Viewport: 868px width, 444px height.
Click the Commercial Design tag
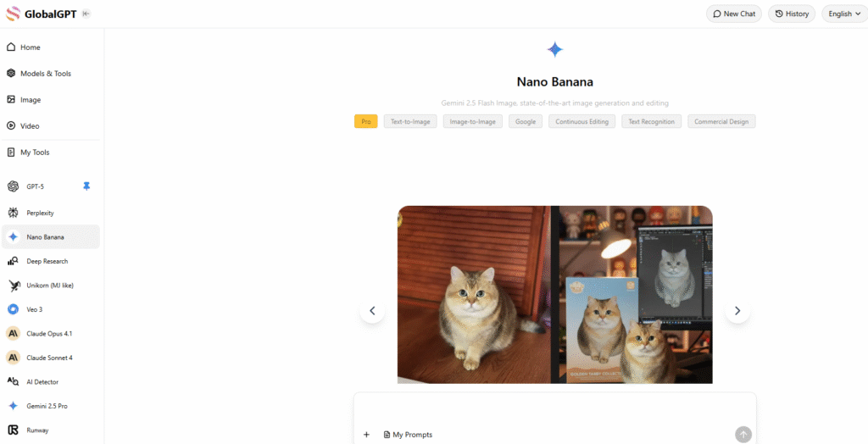721,121
